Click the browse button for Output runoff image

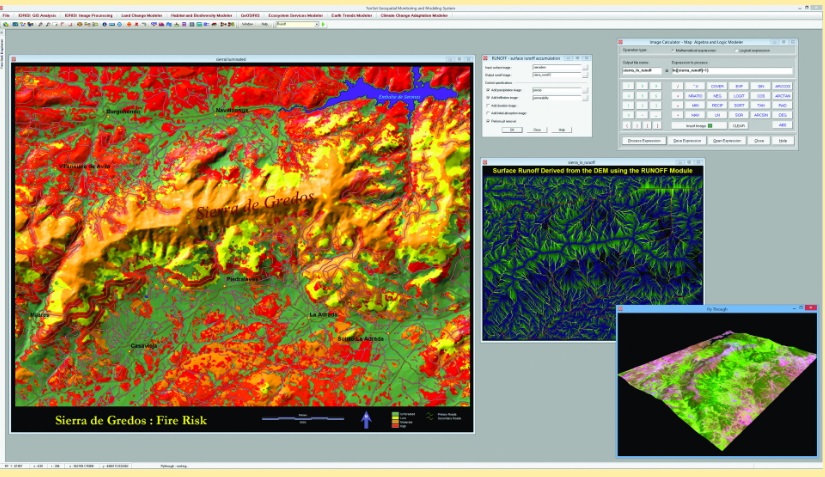click(x=585, y=75)
